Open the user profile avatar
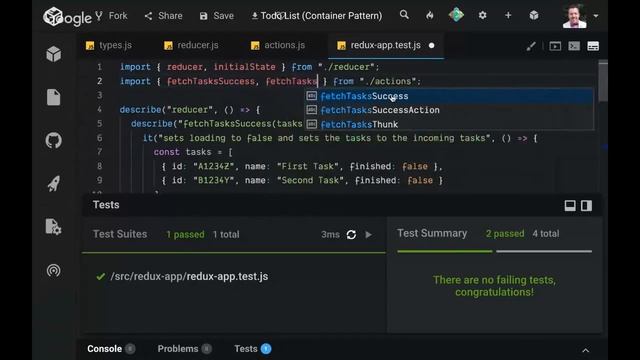The image size is (640, 360). (575, 16)
